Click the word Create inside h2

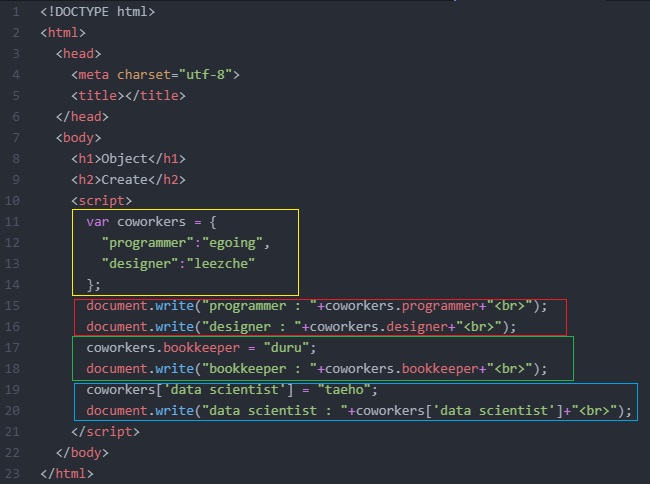[x=124, y=180]
